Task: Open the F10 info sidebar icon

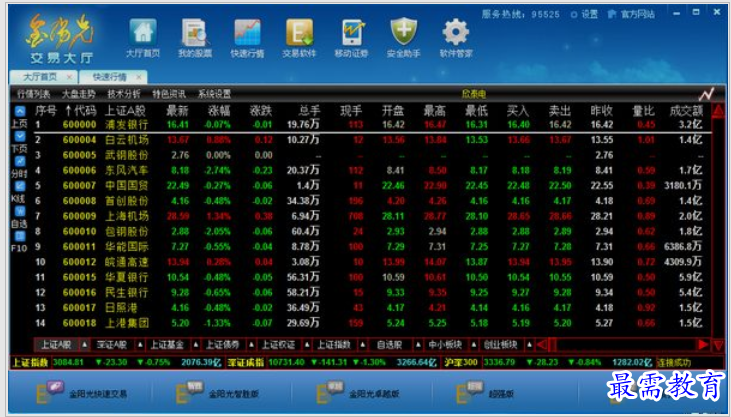Action: (20, 236)
